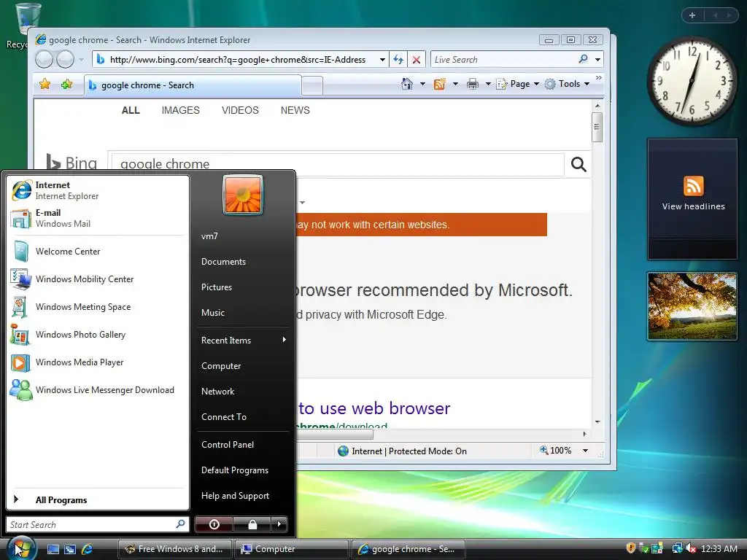Expand All Programs list

(x=98, y=499)
